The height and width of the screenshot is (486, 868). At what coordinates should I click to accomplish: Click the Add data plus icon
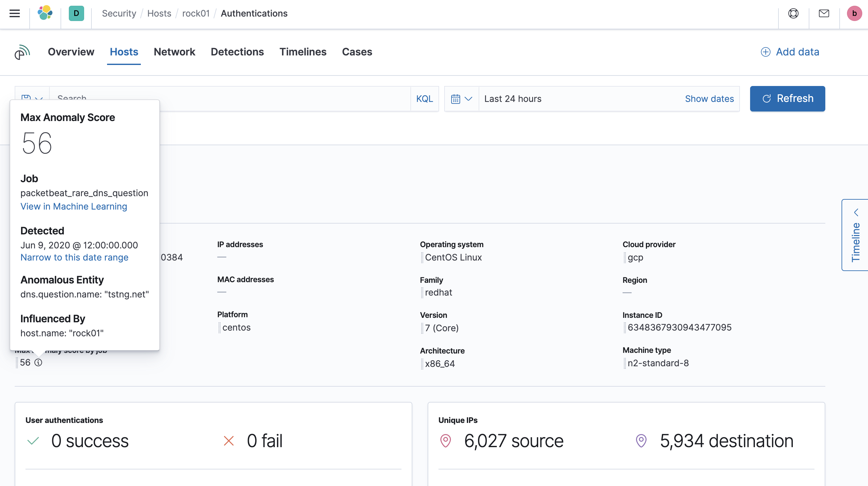[766, 52]
